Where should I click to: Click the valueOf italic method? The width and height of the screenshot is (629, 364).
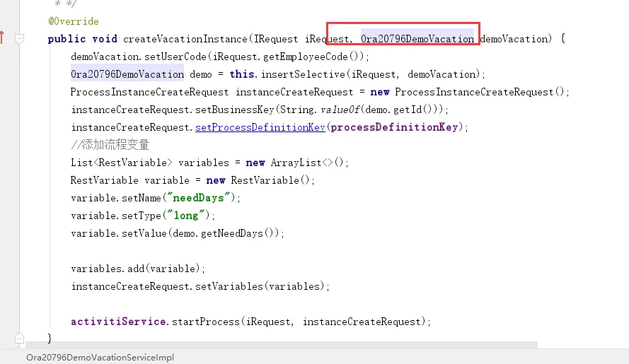(340, 110)
